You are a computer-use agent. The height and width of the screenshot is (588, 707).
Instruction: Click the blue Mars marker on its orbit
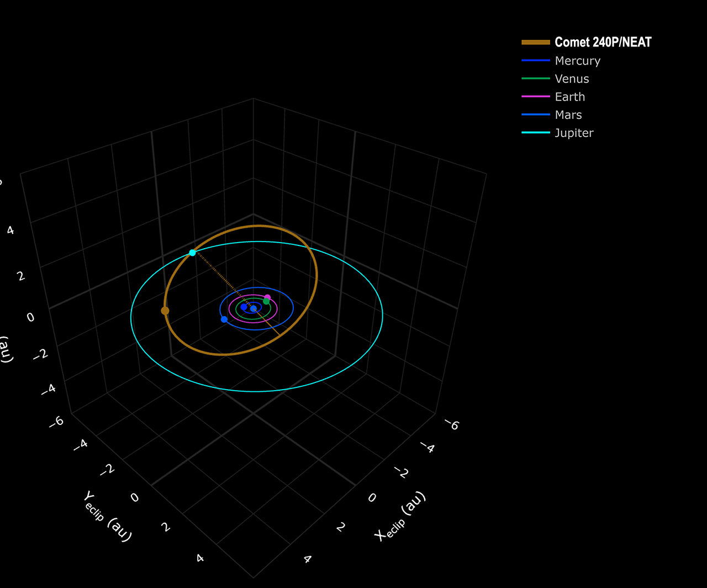coord(224,319)
